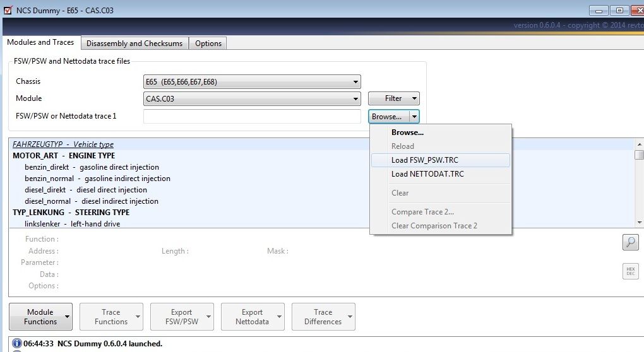Open the Module Functions dropdown arrow
Screen dimensions: 644x352
click(x=67, y=317)
